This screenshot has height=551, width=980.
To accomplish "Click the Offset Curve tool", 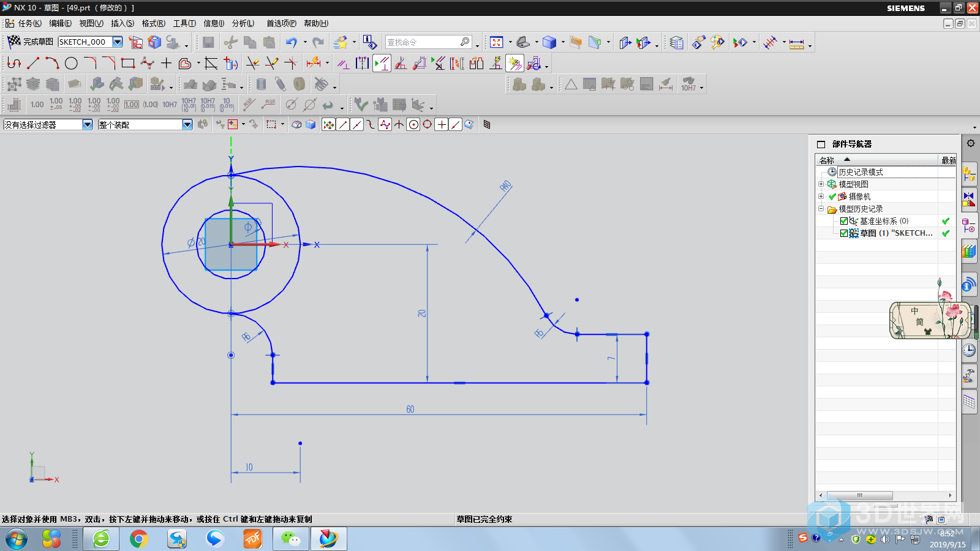I will pyautogui.click(x=184, y=63).
